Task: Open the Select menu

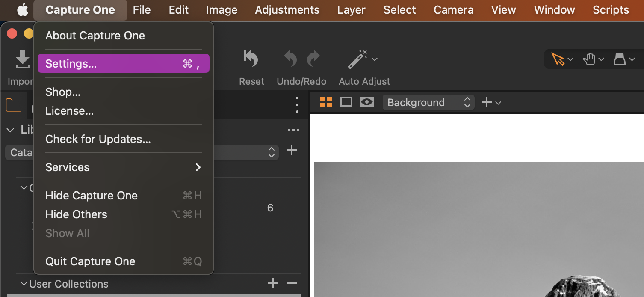Action: click(x=399, y=10)
